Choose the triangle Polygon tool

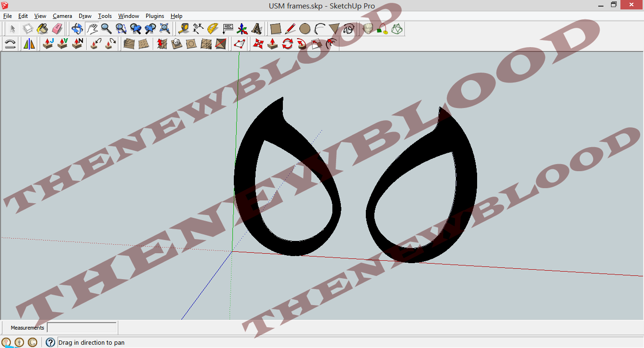coord(334,29)
